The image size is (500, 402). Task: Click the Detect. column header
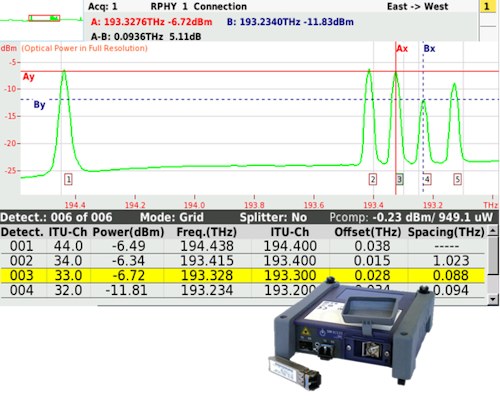tap(22, 232)
